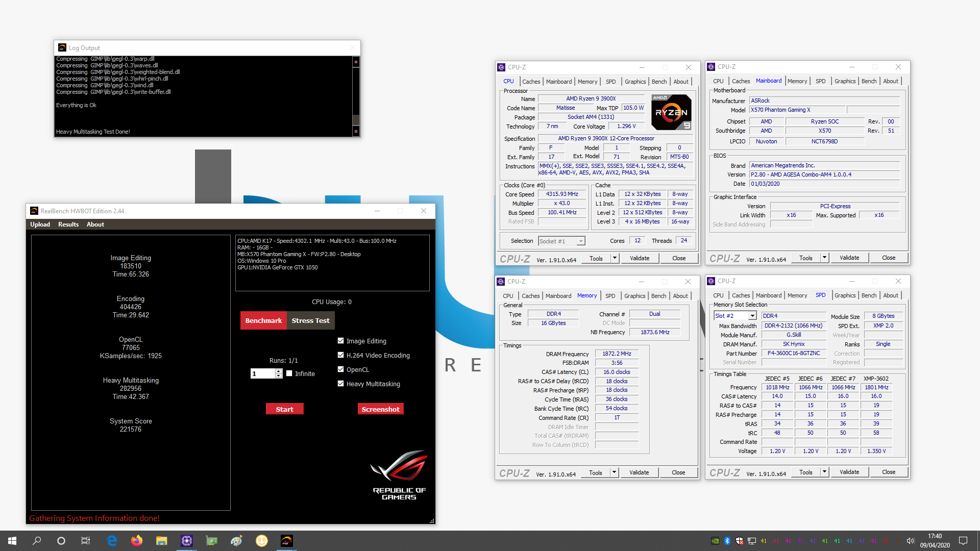This screenshot has width=980, height=551.
Task: Uncheck H.264 Video Encoding test
Action: pos(340,355)
